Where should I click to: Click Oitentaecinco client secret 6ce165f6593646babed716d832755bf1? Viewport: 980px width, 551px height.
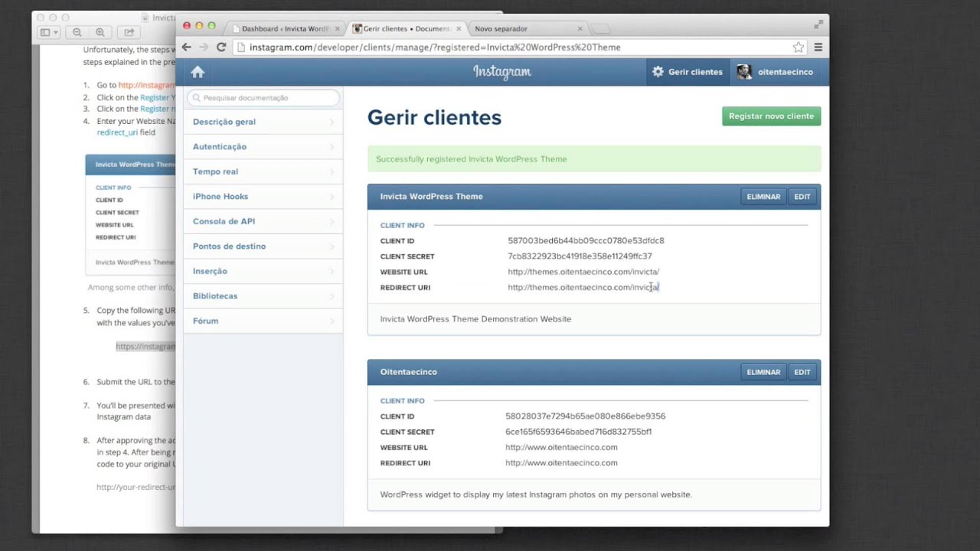coord(578,432)
